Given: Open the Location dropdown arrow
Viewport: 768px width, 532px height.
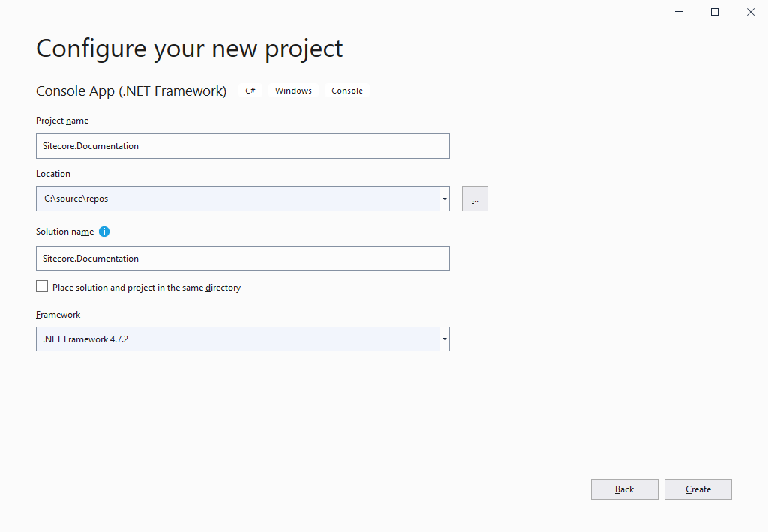Looking at the screenshot, I should pos(444,199).
